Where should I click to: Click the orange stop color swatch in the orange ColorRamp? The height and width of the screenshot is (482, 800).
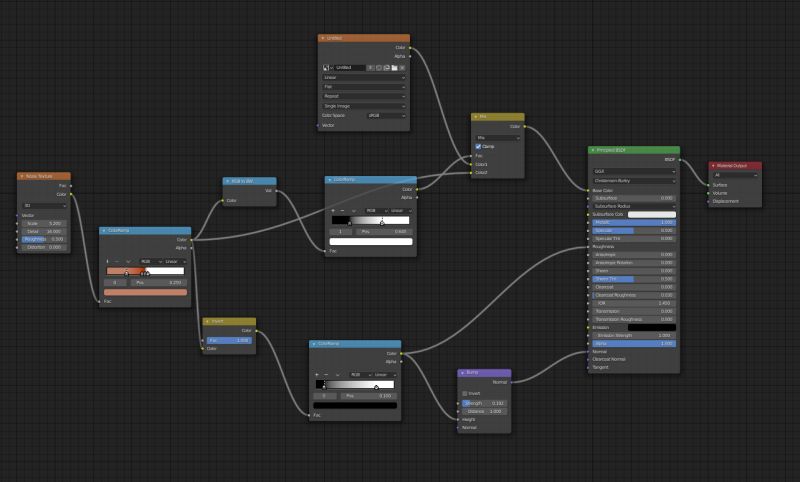pos(145,292)
